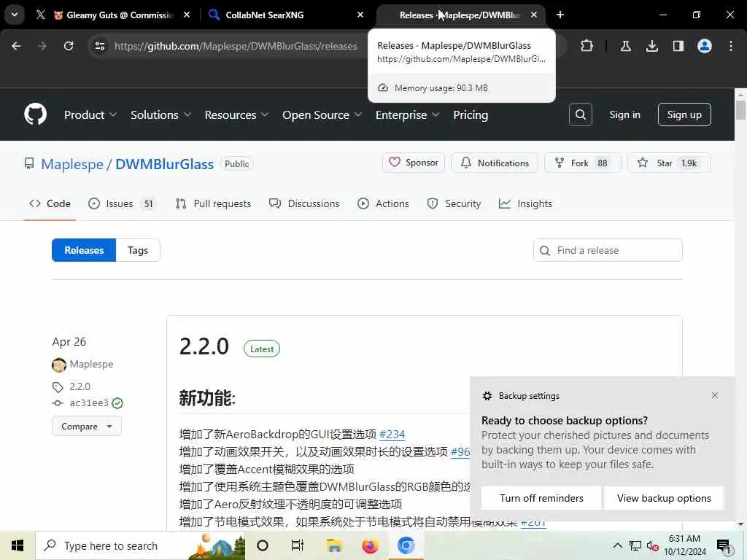
Task: Open the Pricing page link
Action: click(471, 114)
